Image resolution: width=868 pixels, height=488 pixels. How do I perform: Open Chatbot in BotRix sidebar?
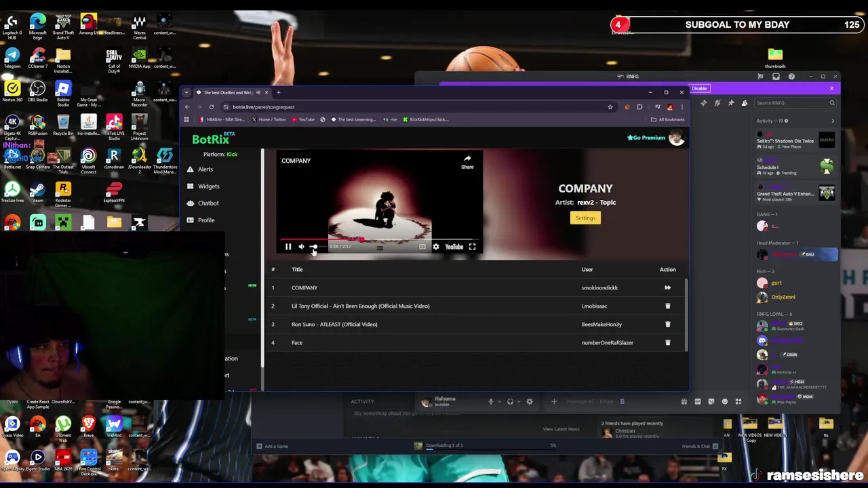(208, 203)
